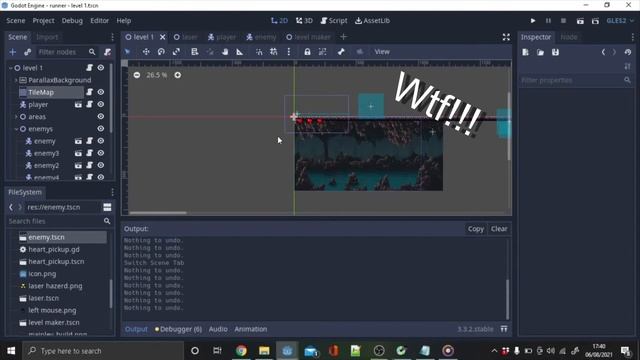
Task: Reset zoom via 26.5 % label
Action: click(x=157, y=75)
